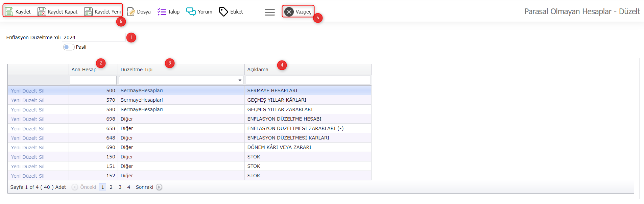Image resolution: width=644 pixels, height=204 pixels.
Task: Open the hamburger menu icon
Action: (270, 12)
